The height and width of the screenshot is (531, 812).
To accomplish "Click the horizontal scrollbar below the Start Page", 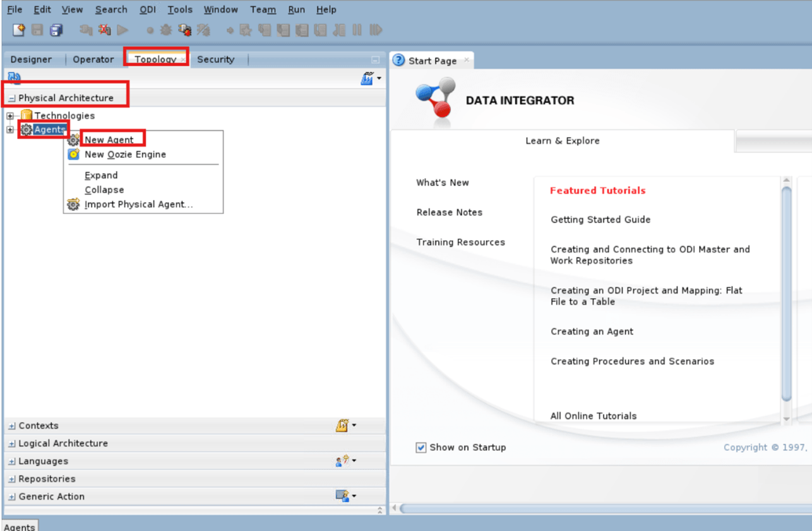I will [600, 507].
